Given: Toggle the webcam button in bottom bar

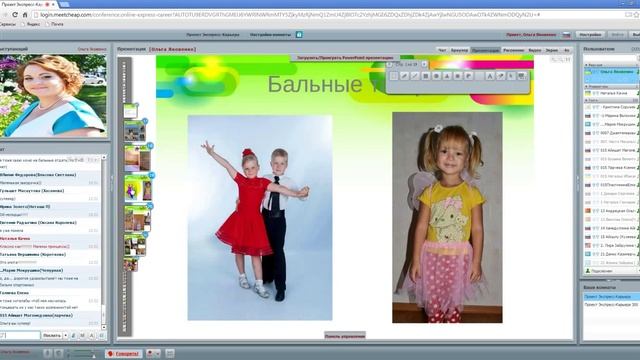Looking at the screenshot, I should [x=58, y=353].
